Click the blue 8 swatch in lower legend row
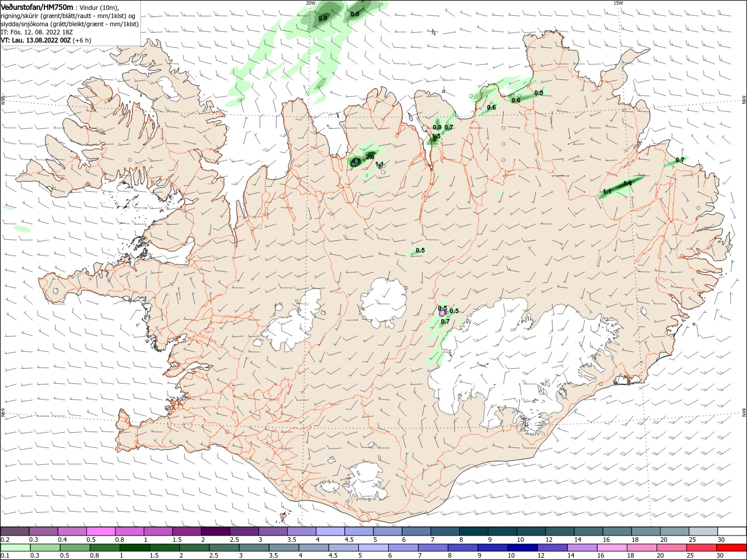747x560 pixels. point(462,548)
